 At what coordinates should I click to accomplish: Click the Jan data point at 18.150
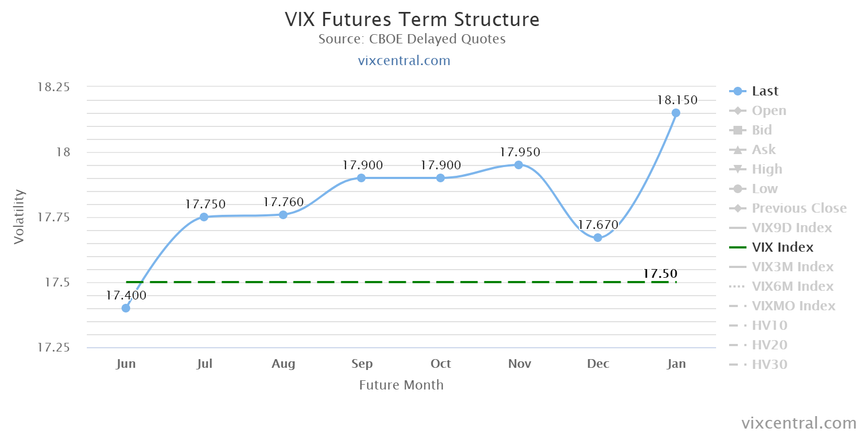tap(676, 113)
